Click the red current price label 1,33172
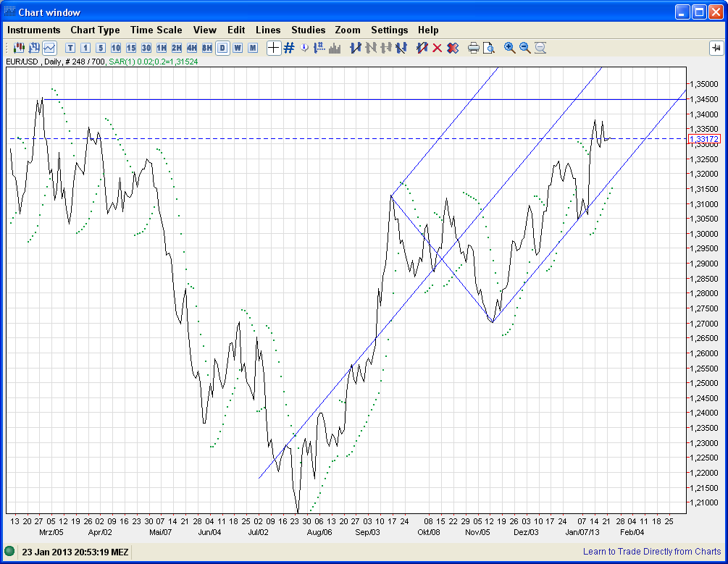Viewport: 728px width, 564px height. click(704, 138)
